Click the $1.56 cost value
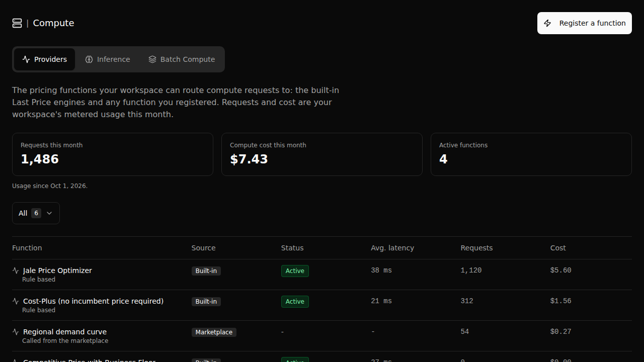The image size is (644, 362). 561,301
